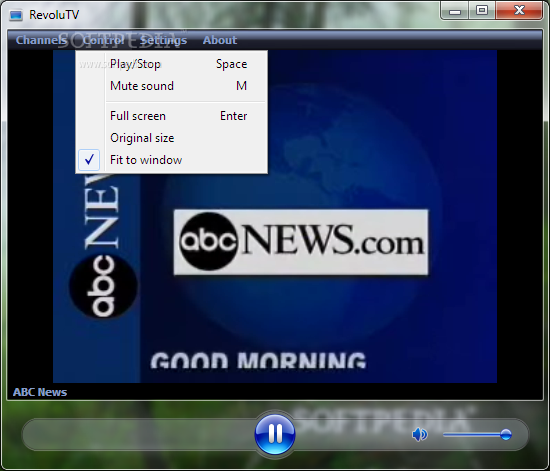Open the About menu
The width and height of the screenshot is (550, 471).
click(220, 40)
